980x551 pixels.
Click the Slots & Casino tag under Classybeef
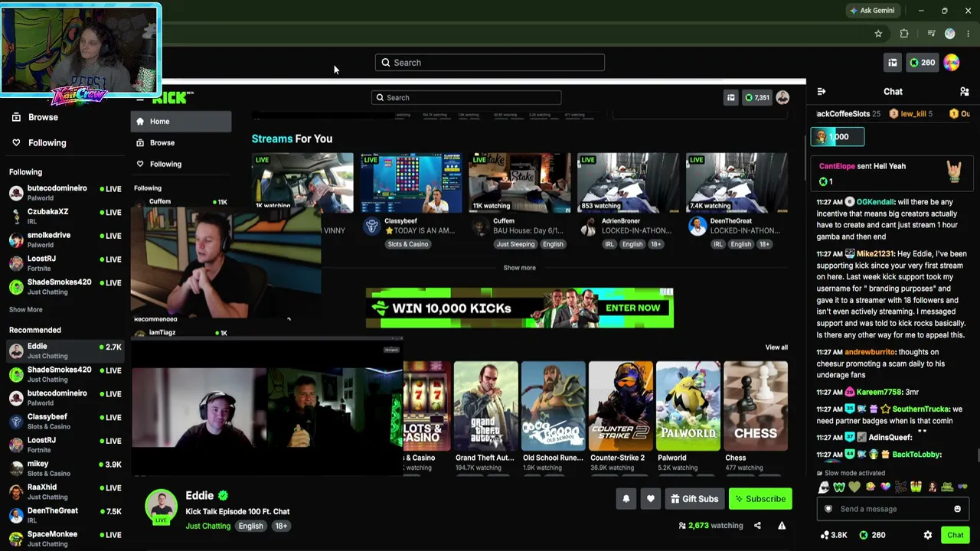point(407,244)
